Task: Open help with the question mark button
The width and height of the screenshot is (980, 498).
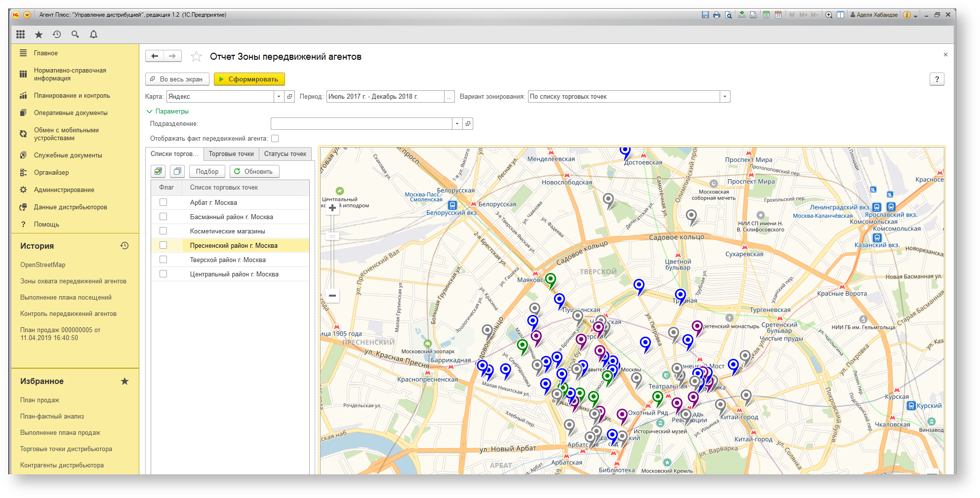Action: coord(937,79)
